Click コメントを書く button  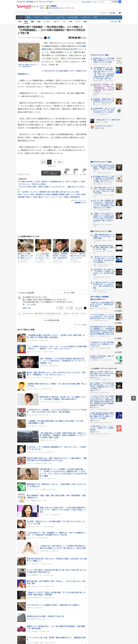69,292
